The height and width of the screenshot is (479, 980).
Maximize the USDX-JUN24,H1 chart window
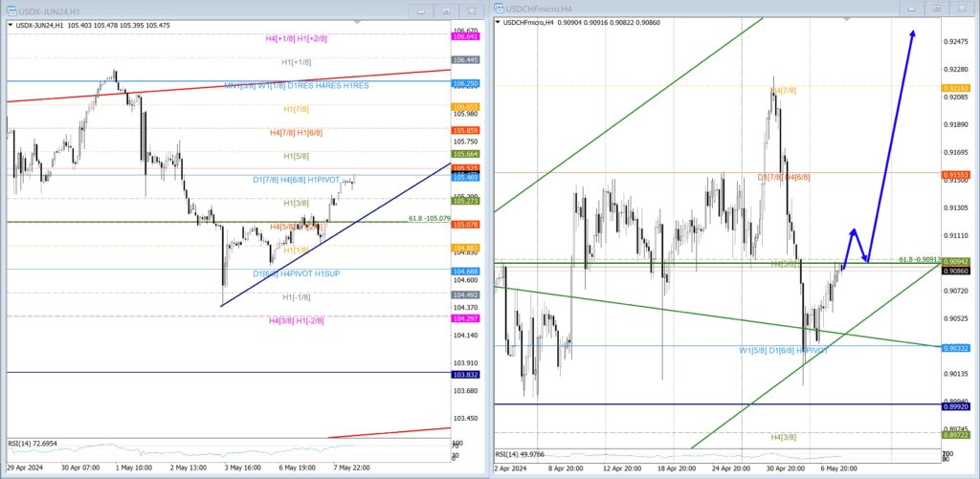(x=446, y=11)
